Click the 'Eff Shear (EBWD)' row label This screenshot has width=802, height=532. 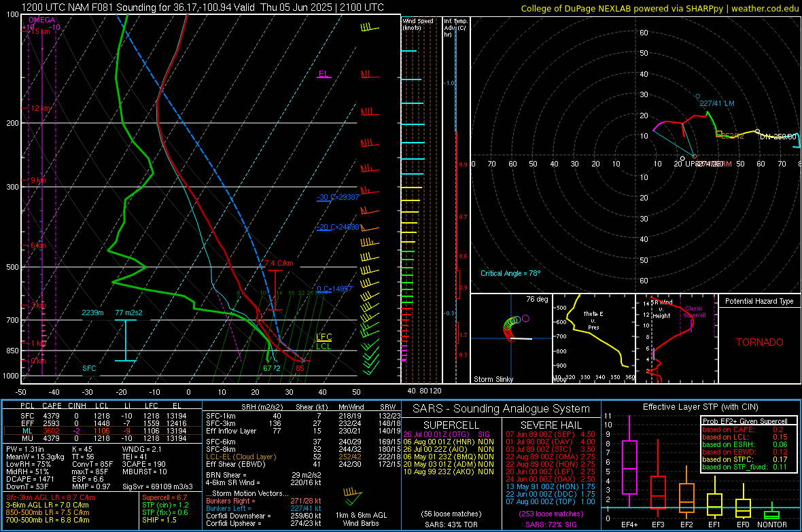tap(236, 465)
